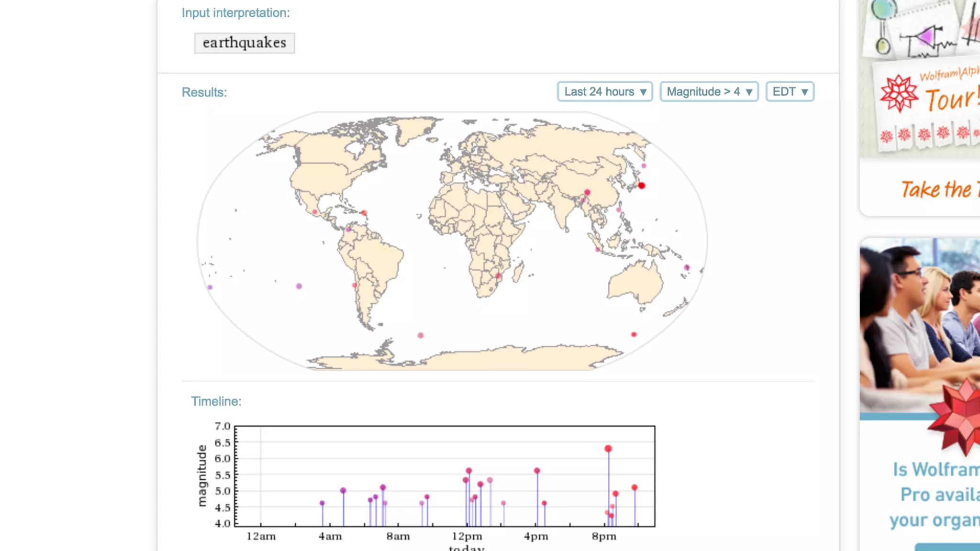Select the pink dot south of Africa
The width and height of the screenshot is (980, 551).
coord(421,335)
